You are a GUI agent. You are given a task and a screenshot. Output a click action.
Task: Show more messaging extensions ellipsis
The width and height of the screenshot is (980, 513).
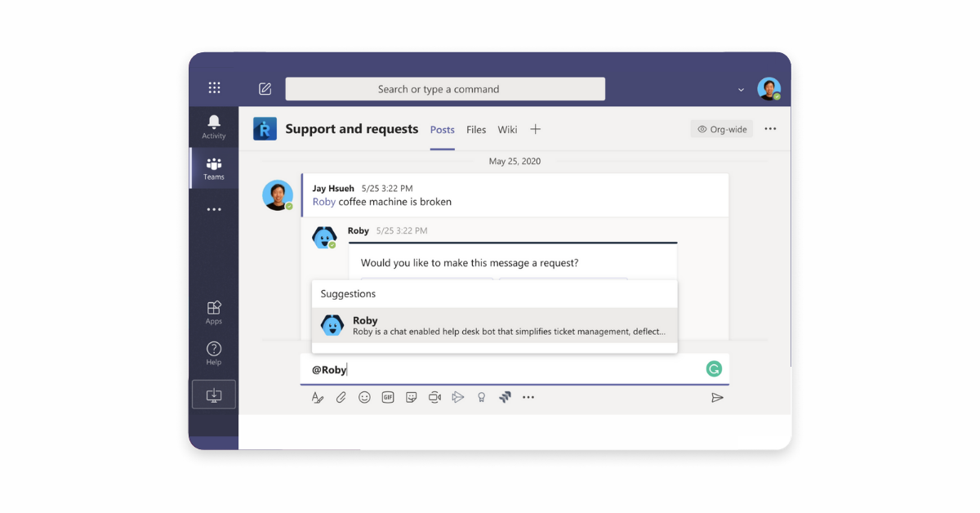coord(528,398)
